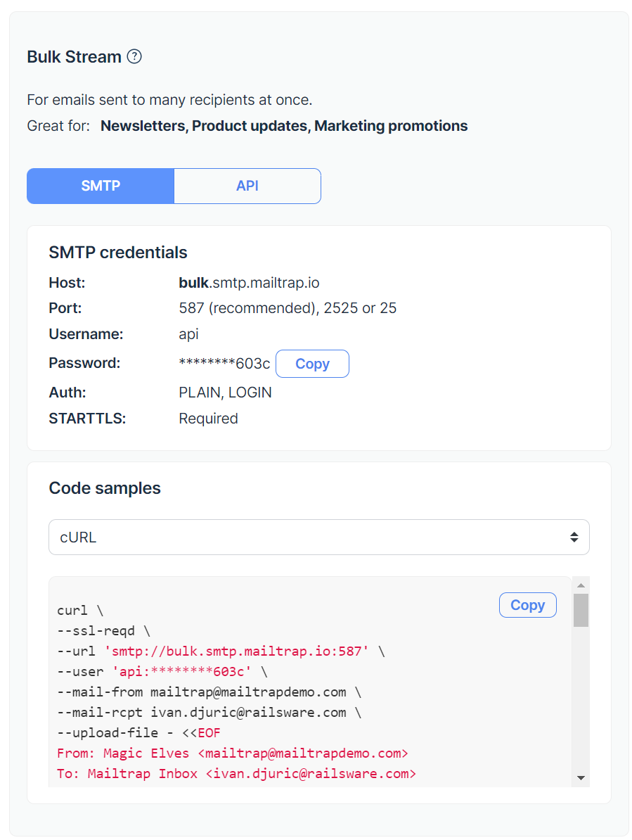The image size is (632, 840).
Task: Click the up/down arrows on the cURL selector
Action: click(x=574, y=537)
